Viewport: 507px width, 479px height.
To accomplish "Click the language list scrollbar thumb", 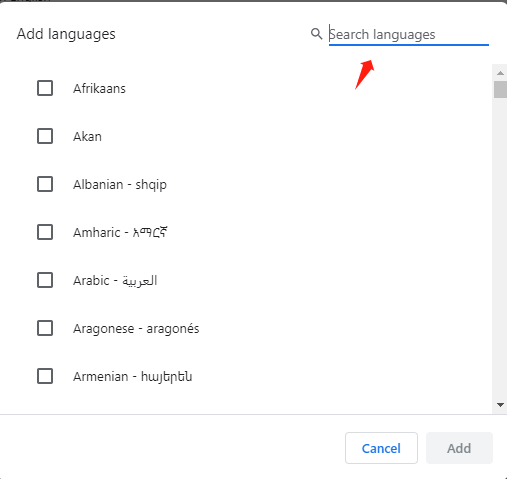I will pos(500,89).
